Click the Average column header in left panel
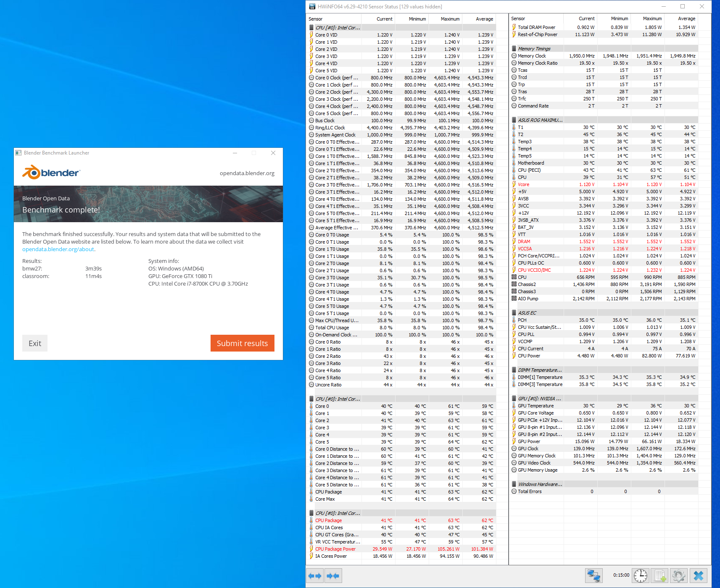 pyautogui.click(x=479, y=19)
